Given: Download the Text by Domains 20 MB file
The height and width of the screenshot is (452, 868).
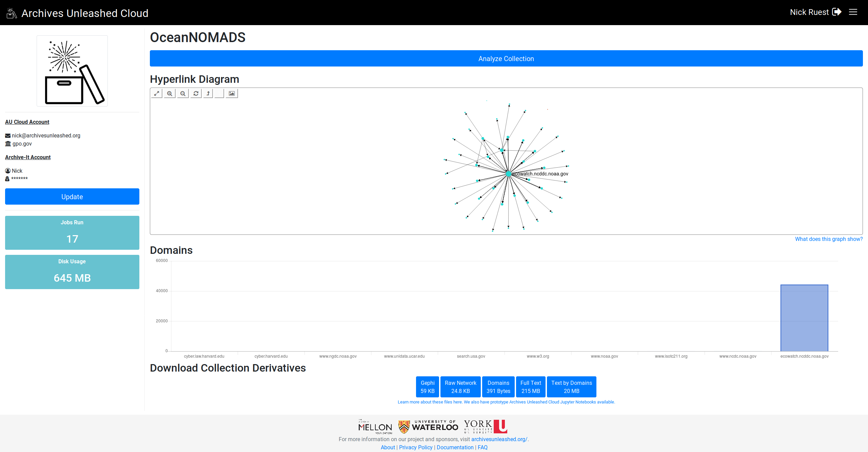Looking at the screenshot, I should (x=572, y=387).
